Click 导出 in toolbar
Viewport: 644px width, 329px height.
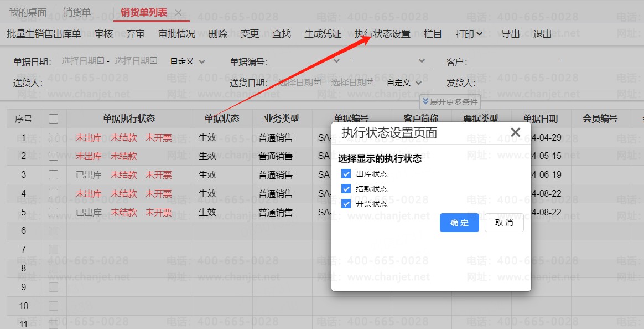pyautogui.click(x=511, y=34)
